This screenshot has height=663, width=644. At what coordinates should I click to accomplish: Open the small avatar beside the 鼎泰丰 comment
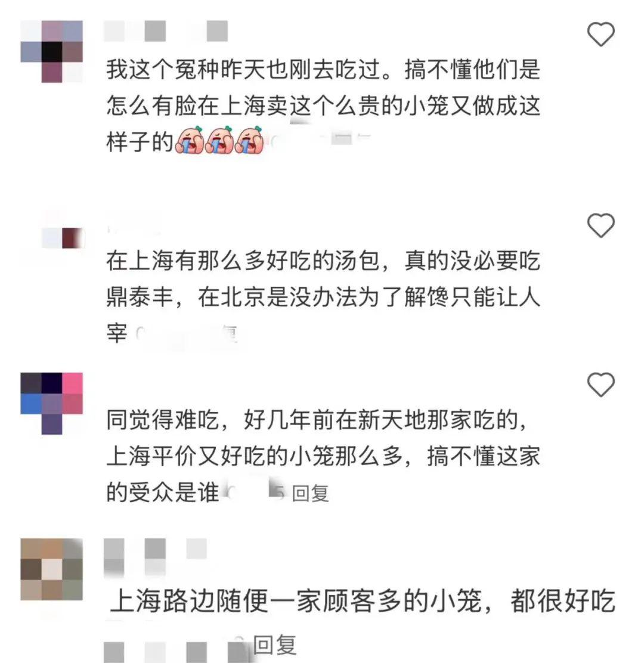(63, 238)
